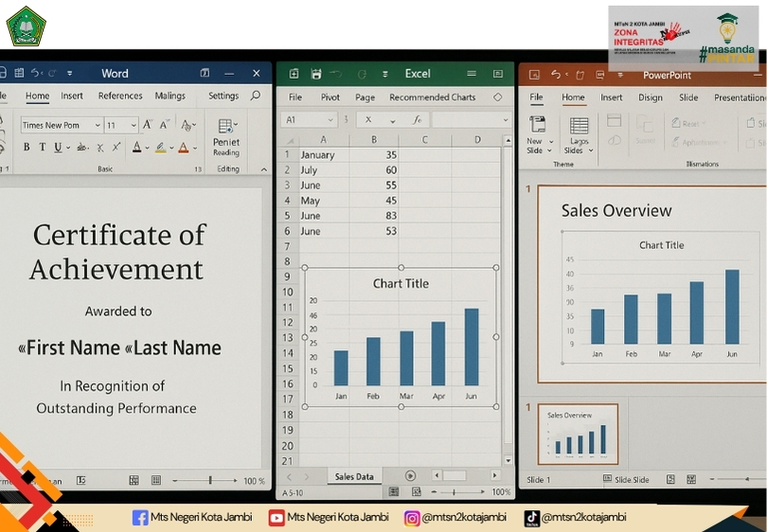Open the New Slide dropdown arrow
This screenshot has height=532, width=767.
551,142
